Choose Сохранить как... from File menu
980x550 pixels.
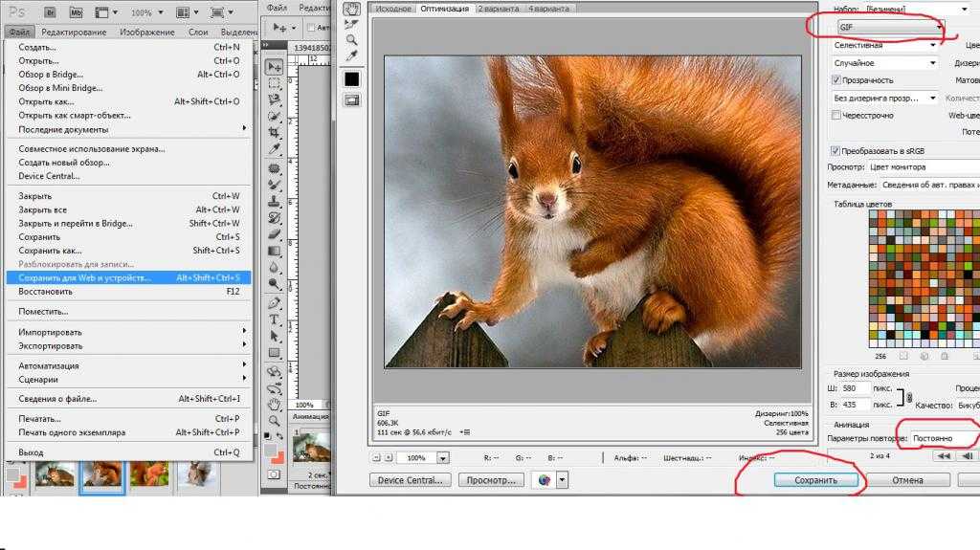tap(129, 251)
